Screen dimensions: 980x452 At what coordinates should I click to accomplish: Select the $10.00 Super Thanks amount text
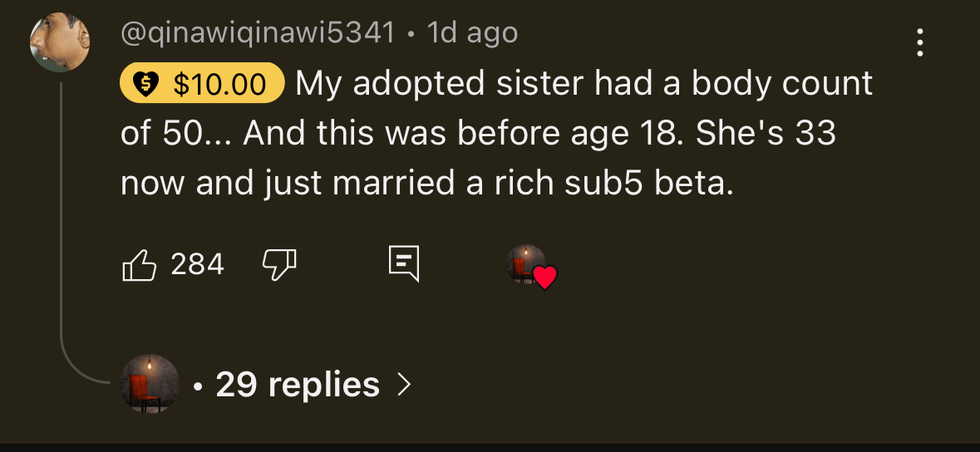tap(219, 84)
